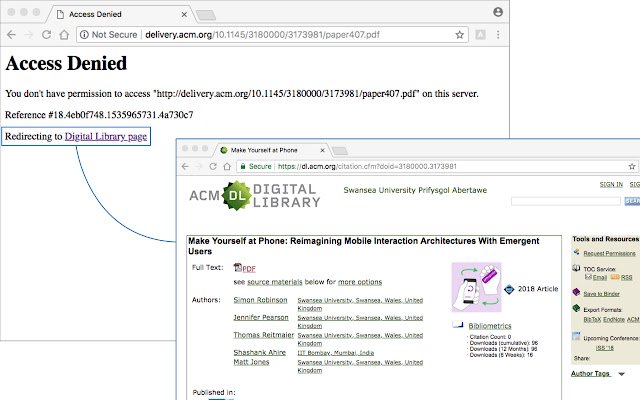Click the purple Save to Binder icon
The image size is (640, 400).
coord(576,292)
